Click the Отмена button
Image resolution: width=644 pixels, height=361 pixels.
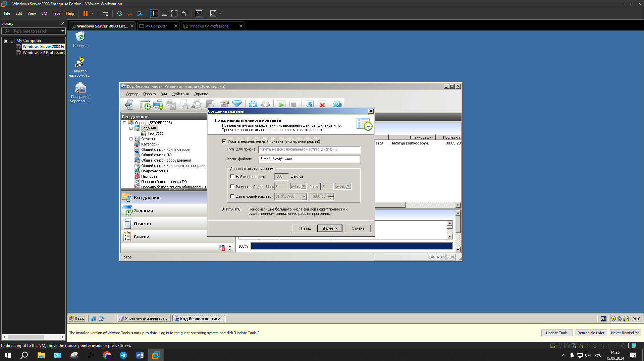tap(358, 228)
